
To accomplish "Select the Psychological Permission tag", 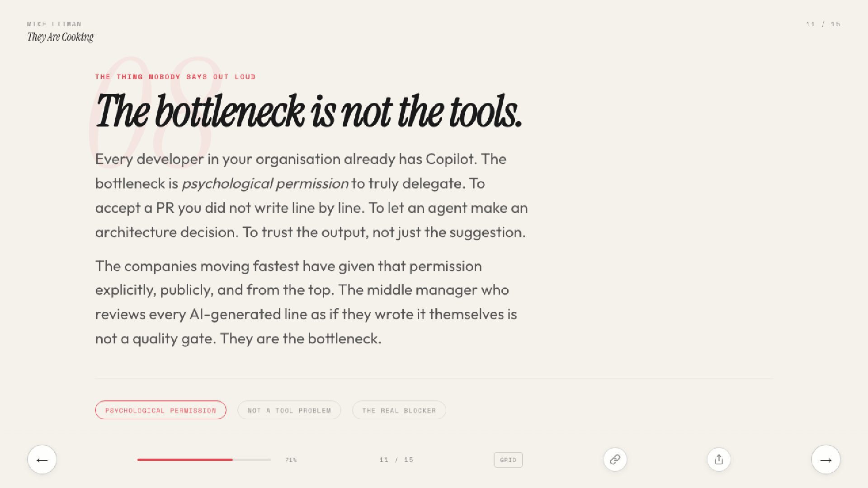I will pyautogui.click(x=160, y=410).
